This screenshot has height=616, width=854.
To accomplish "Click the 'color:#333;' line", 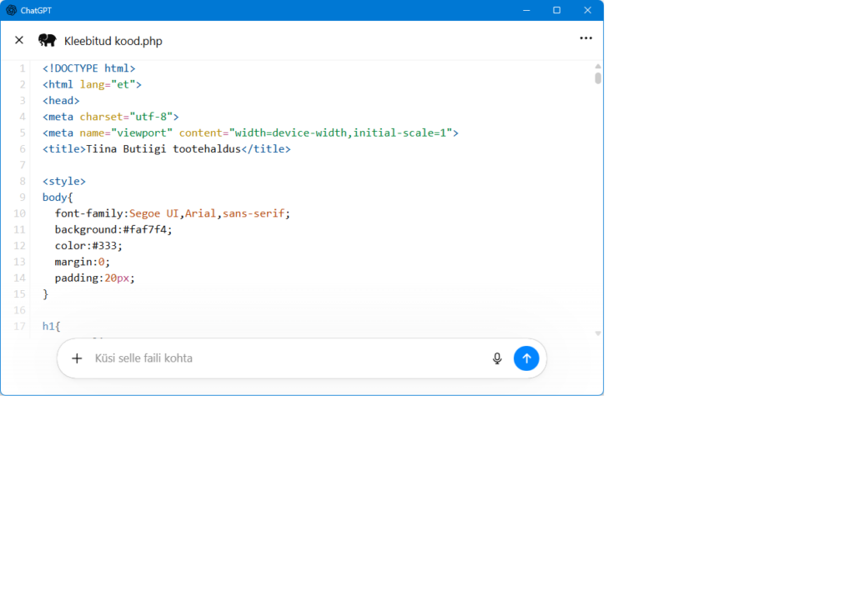I will (88, 246).
